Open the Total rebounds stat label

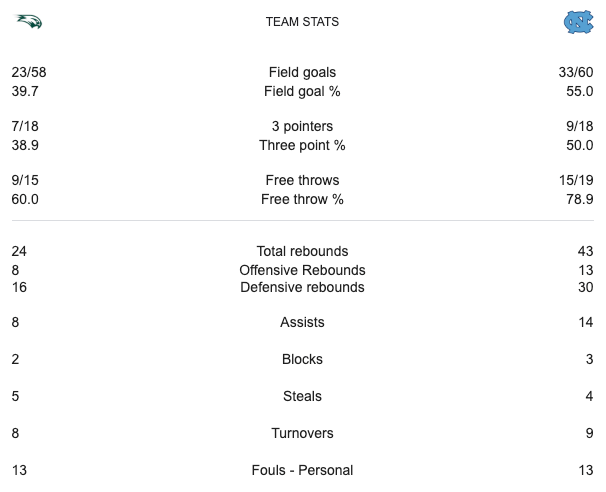[302, 251]
